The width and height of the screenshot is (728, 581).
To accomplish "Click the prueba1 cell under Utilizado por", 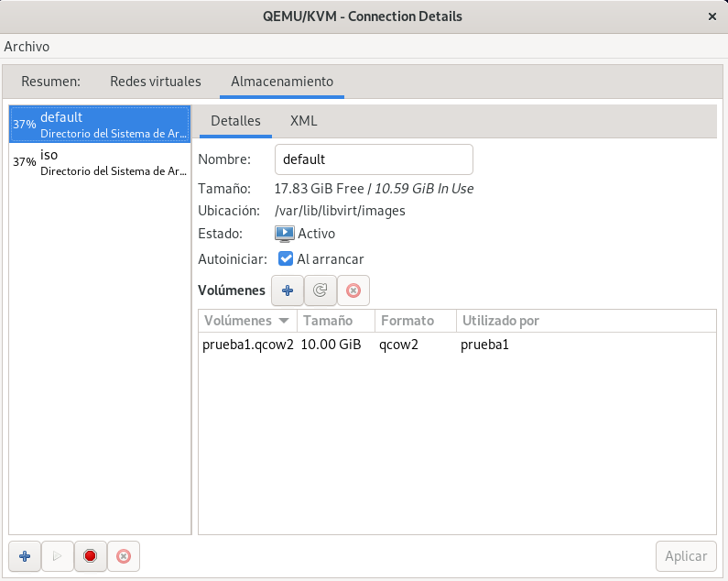I will coord(484,345).
